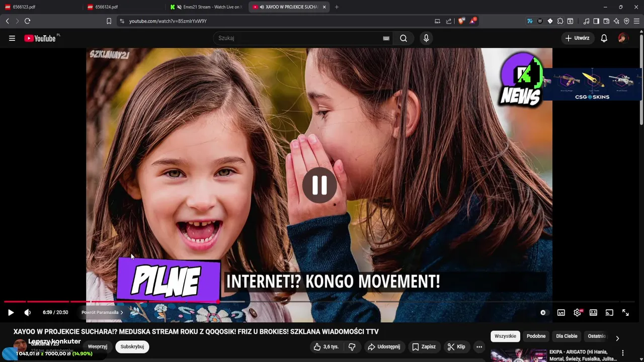Go back in browser history
The height and width of the screenshot is (362, 644).
pos(8,21)
